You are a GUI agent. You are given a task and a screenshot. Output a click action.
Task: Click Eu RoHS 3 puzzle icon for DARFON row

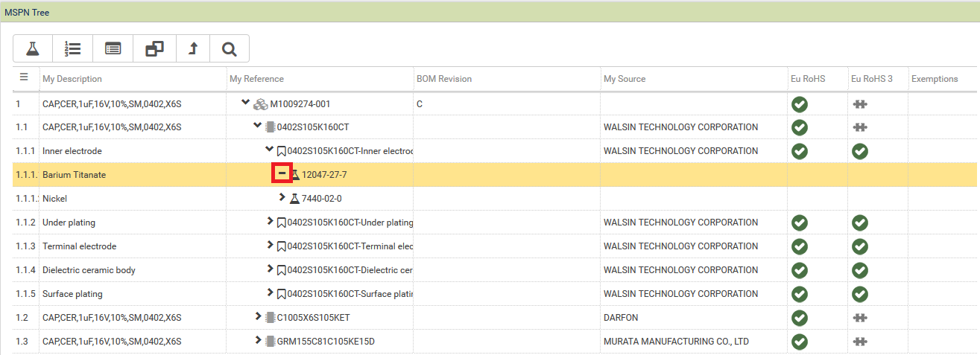(x=860, y=318)
